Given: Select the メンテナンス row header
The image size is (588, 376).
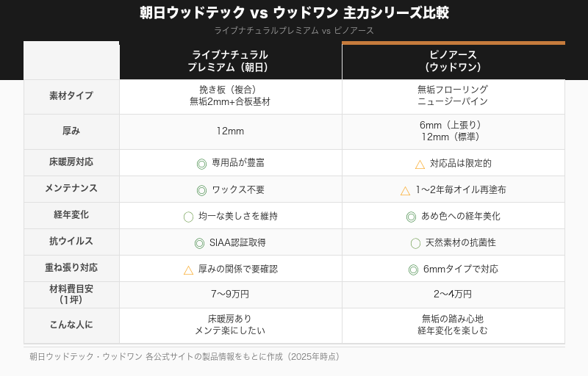Looking at the screenshot, I should pyautogui.click(x=71, y=189).
